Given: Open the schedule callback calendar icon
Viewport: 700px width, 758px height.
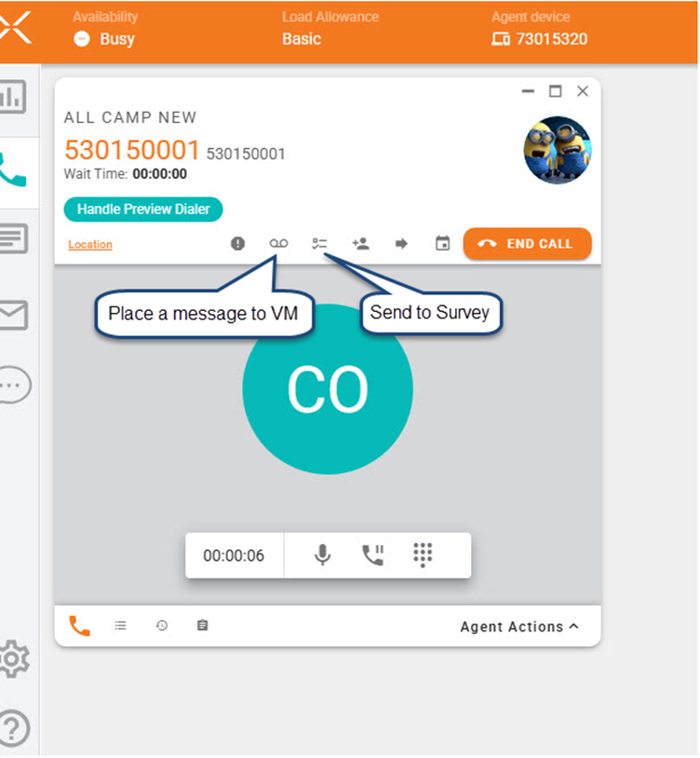Looking at the screenshot, I should click(443, 244).
